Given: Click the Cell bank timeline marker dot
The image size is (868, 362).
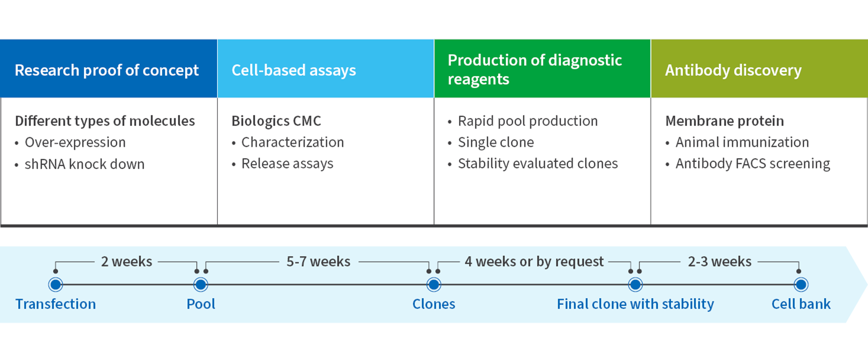Looking at the screenshot, I should (801, 285).
